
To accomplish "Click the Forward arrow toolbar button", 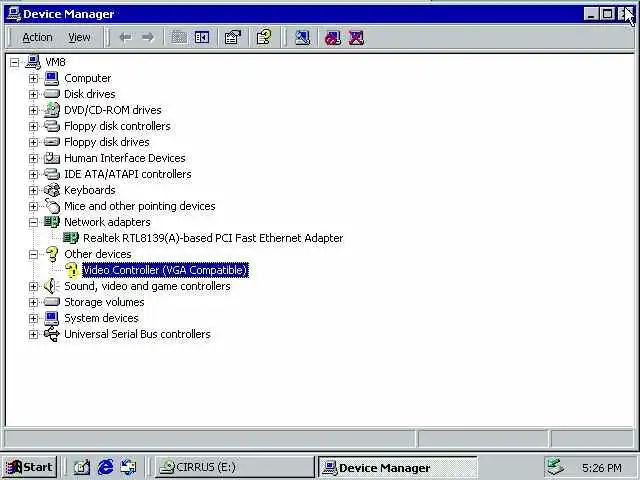I will tap(148, 38).
